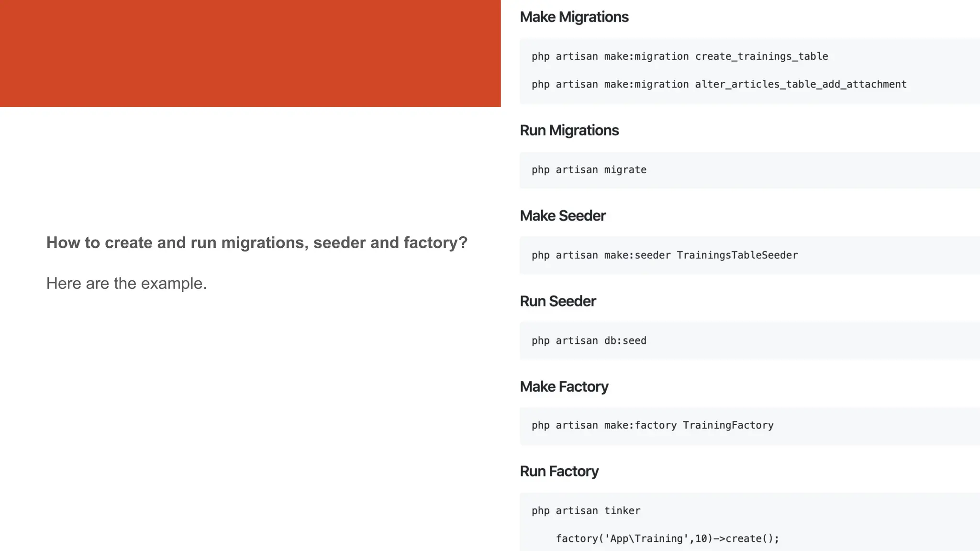Select the alter_articles_table_add_attachment command line
The height and width of the screenshot is (551, 980).
click(719, 84)
